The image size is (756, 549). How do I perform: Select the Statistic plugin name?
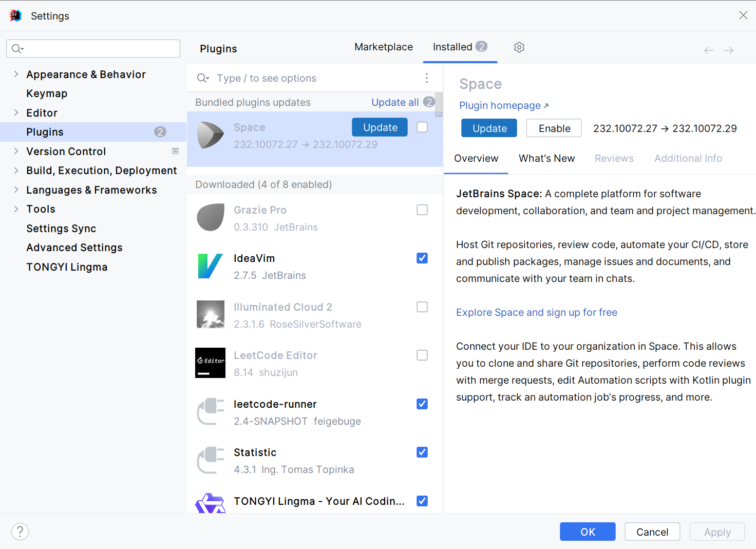point(255,452)
